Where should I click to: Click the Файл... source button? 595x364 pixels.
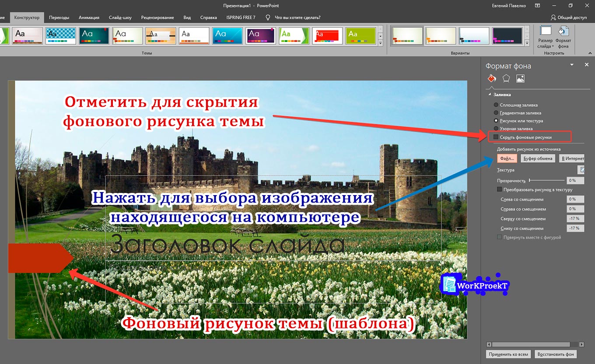[507, 158]
